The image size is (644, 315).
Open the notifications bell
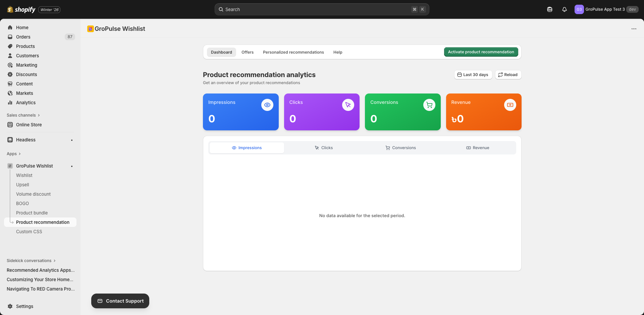point(564,9)
